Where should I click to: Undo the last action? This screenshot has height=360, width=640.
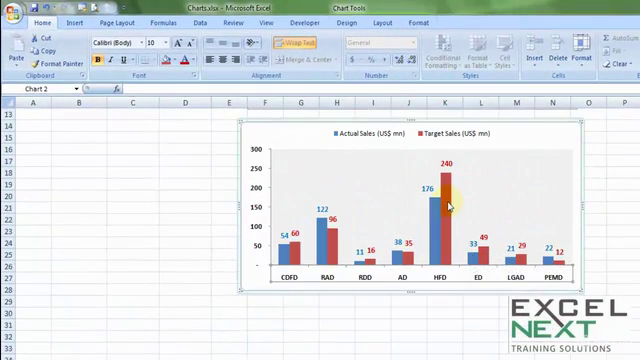pos(46,8)
